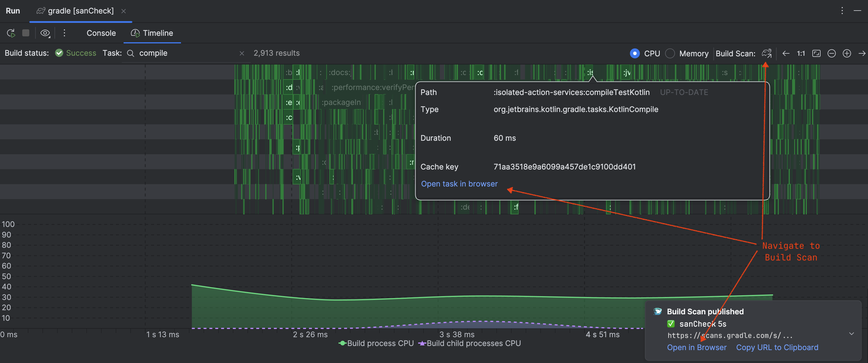Select the :performance:verifyPer task in timeline
Screen dimensions: 868x363
pos(373,87)
